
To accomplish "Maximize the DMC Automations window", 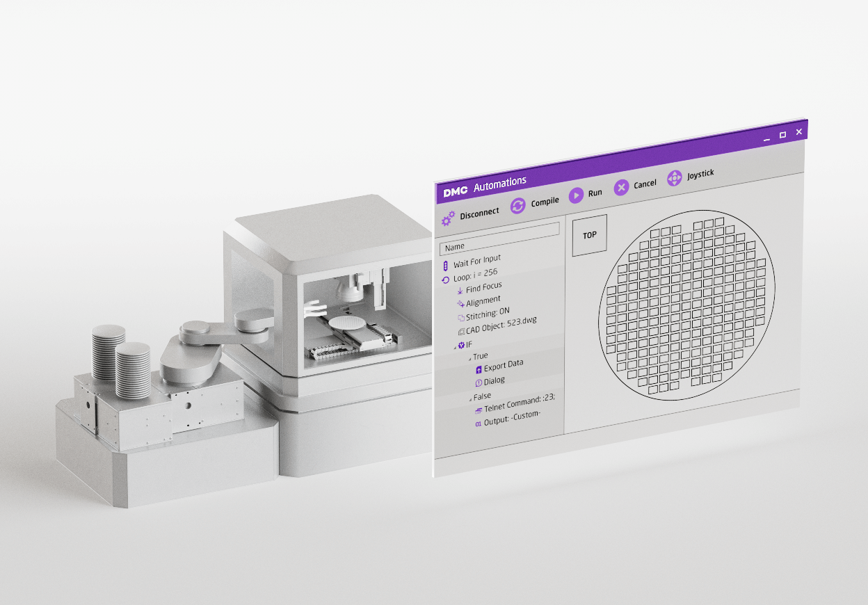I will point(782,135).
